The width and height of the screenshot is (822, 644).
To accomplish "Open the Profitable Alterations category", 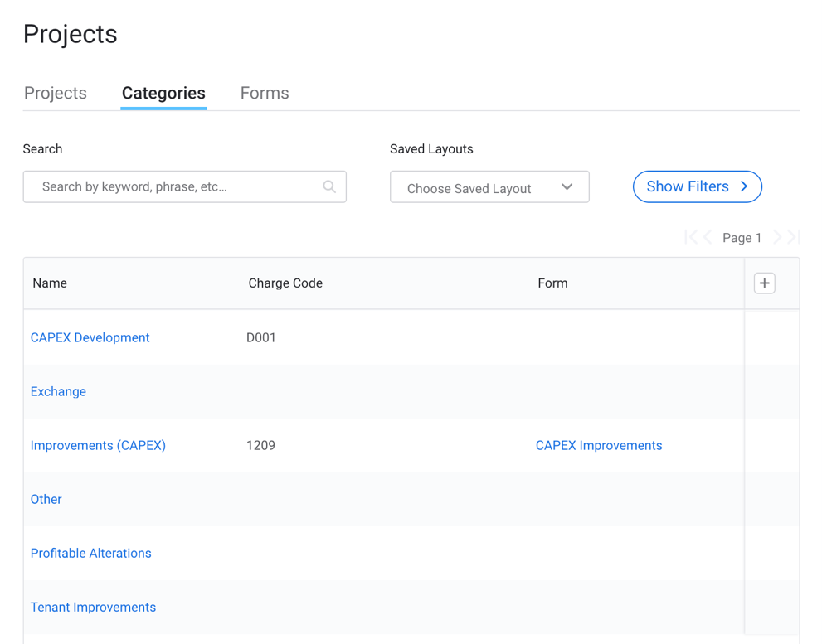I will pos(91,553).
